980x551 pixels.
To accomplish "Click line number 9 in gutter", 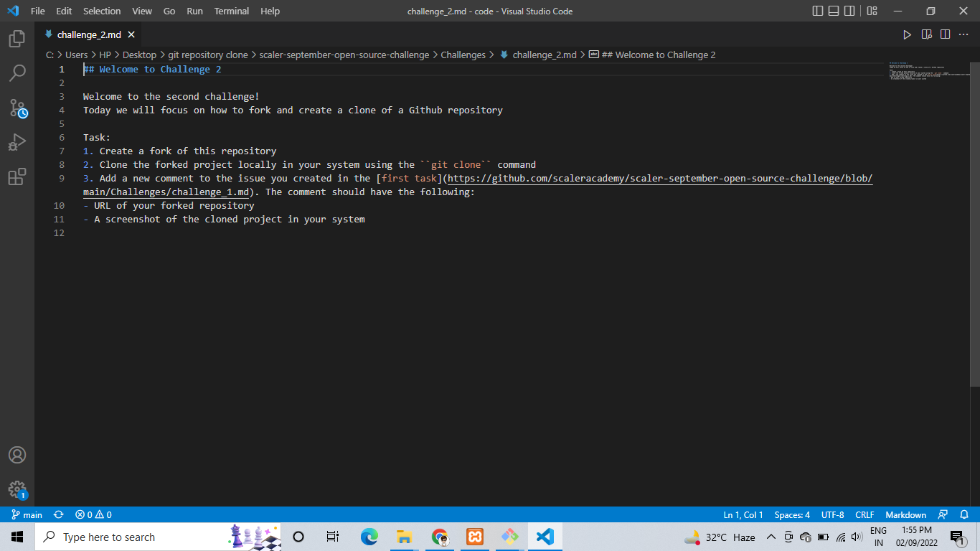I will click(x=62, y=178).
